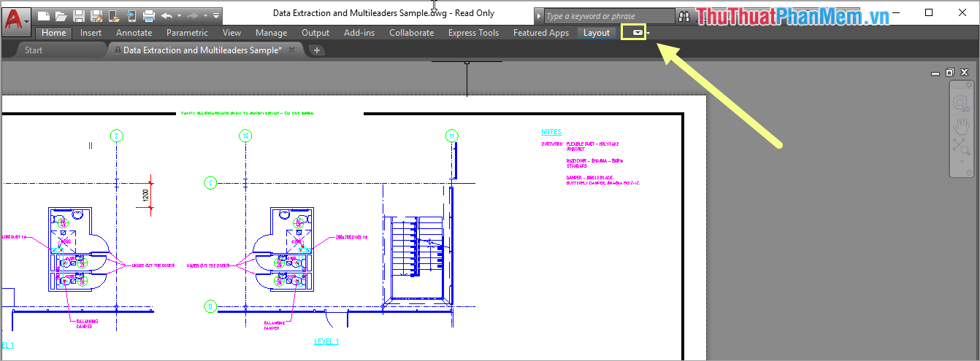This screenshot has width=980, height=361.
Task: Click the Zoom Extents icon
Action: pyautogui.click(x=961, y=148)
